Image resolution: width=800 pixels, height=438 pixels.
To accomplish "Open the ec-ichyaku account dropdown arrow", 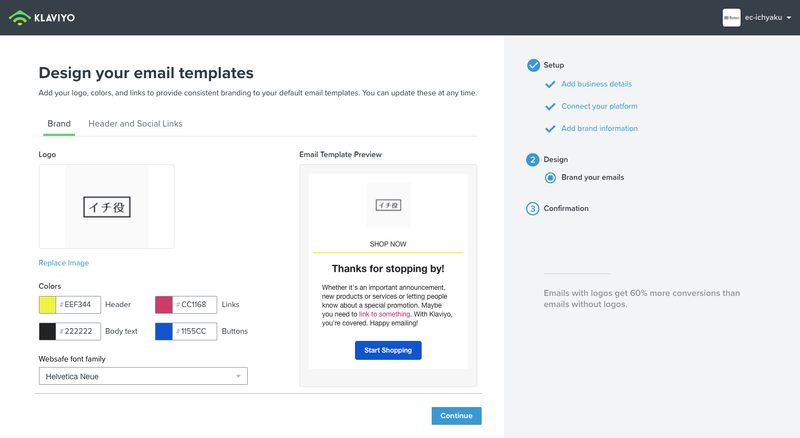I will pyautogui.click(x=789, y=18).
